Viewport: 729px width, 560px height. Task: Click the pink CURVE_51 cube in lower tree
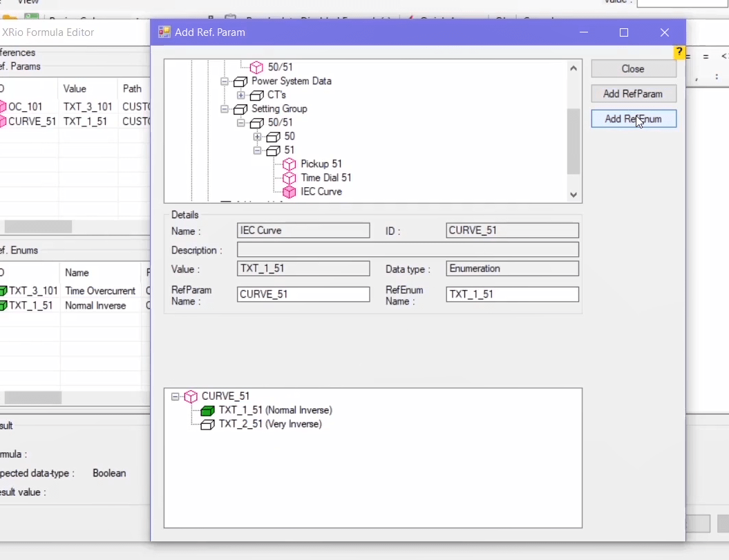pos(190,397)
